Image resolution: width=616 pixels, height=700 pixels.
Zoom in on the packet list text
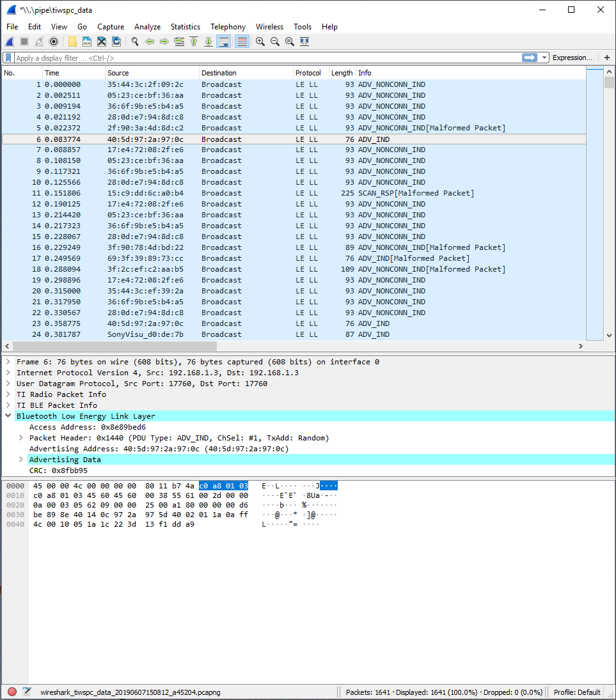click(x=259, y=42)
